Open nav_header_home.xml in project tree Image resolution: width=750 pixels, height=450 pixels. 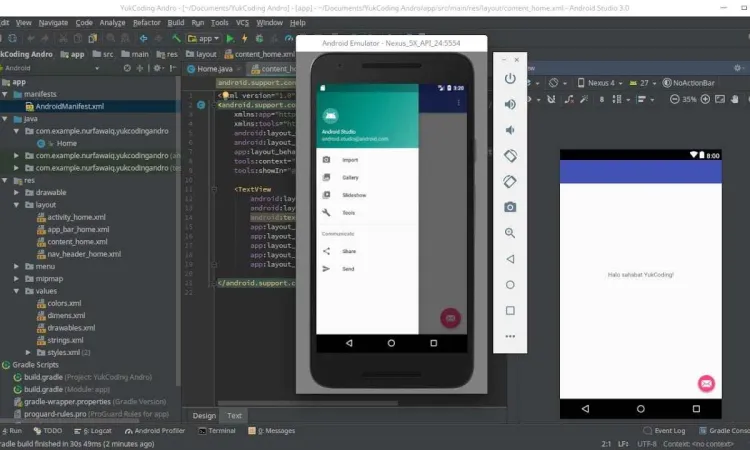click(84, 254)
